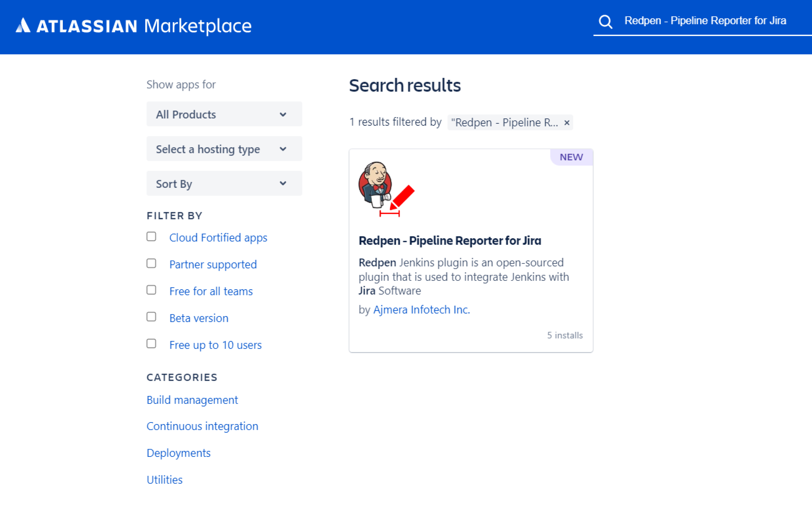The image size is (812, 521).
Task: Click the Redpen Jenkins plugin description text
Action: coord(464,277)
